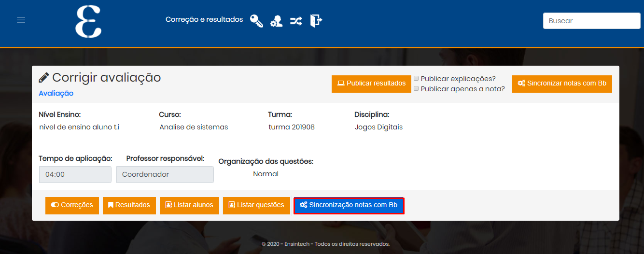Select 'nivel de ensino aluno t.i' text
Viewport: 644px width, 254px height.
(x=79, y=127)
